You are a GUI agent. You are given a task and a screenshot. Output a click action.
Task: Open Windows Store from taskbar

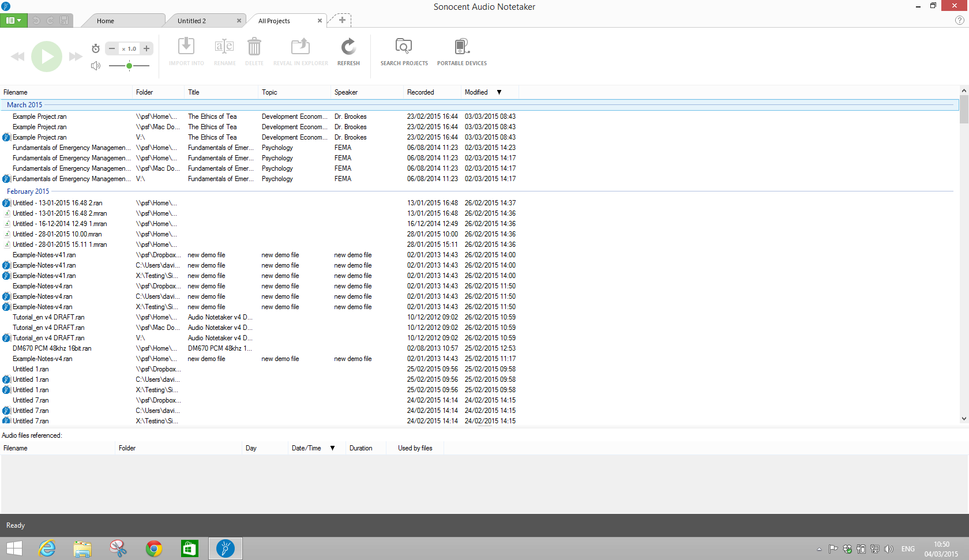click(x=190, y=548)
